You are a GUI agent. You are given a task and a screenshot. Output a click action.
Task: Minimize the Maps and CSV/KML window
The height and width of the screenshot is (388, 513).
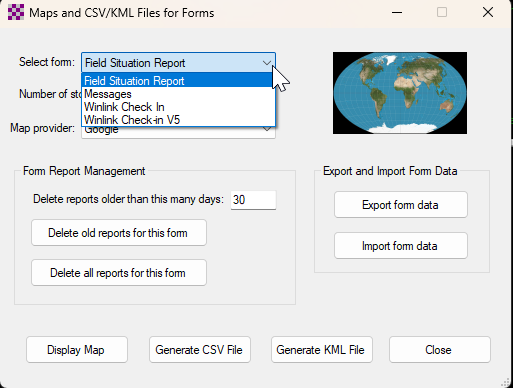397,13
